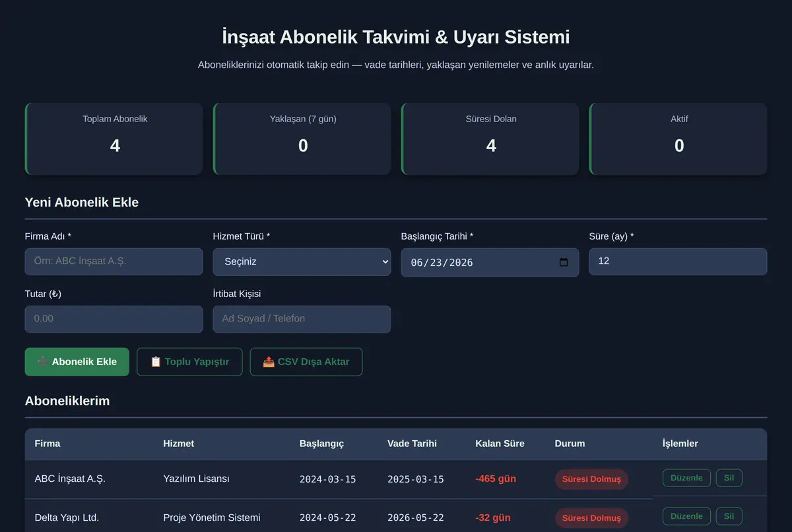Image resolution: width=792 pixels, height=532 pixels.
Task: Click the -32 gün value
Action: click(x=493, y=517)
